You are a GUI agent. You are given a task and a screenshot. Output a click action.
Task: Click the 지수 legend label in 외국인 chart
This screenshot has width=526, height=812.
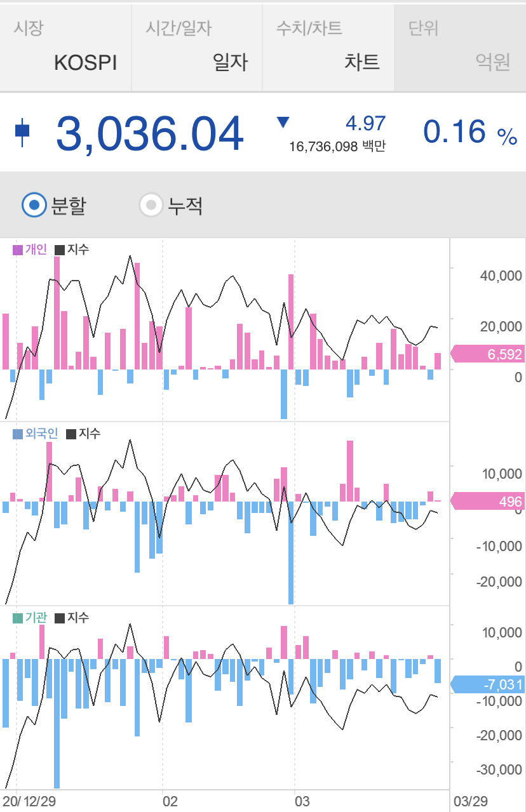coord(90,434)
